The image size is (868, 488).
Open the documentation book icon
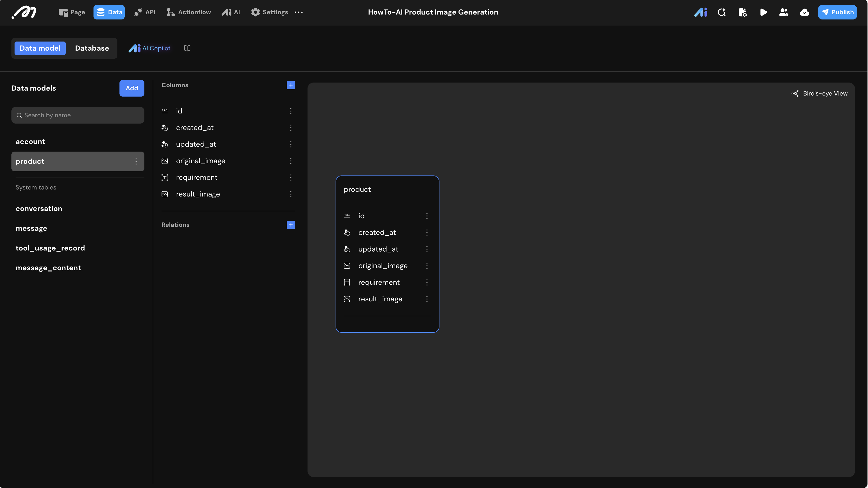(187, 48)
